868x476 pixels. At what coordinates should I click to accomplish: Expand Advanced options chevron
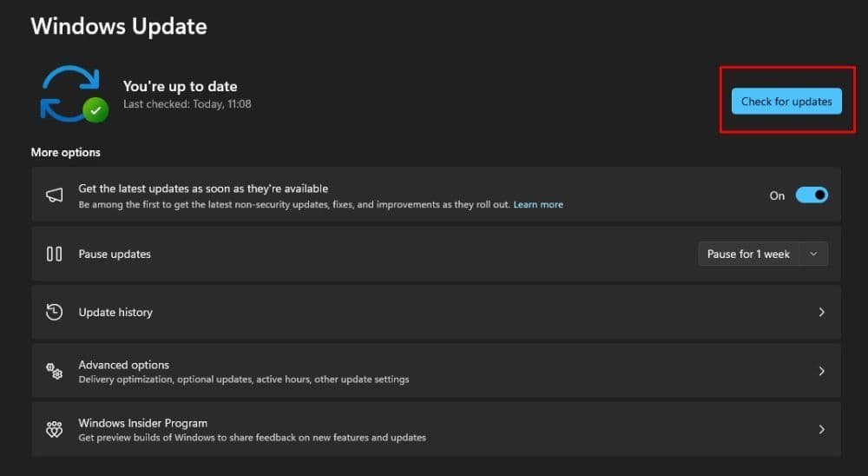click(x=821, y=371)
